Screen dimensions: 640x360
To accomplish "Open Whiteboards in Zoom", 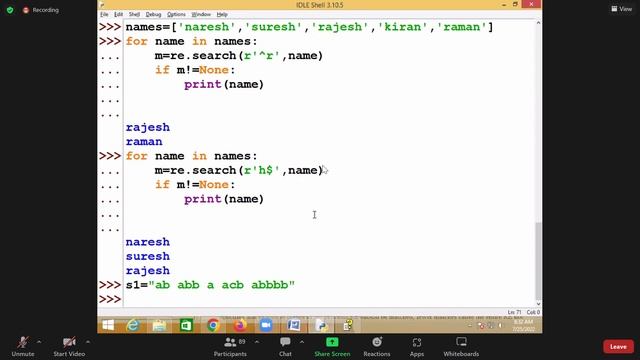I will (x=461, y=347).
